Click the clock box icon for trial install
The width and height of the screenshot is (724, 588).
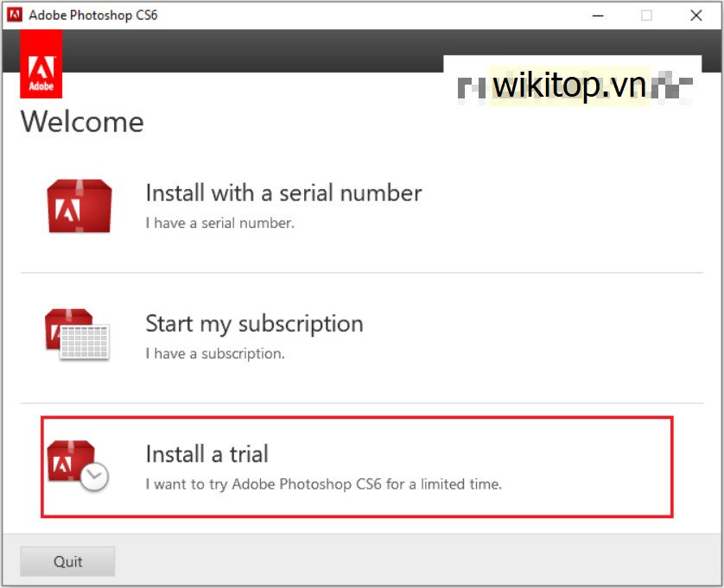click(x=77, y=465)
